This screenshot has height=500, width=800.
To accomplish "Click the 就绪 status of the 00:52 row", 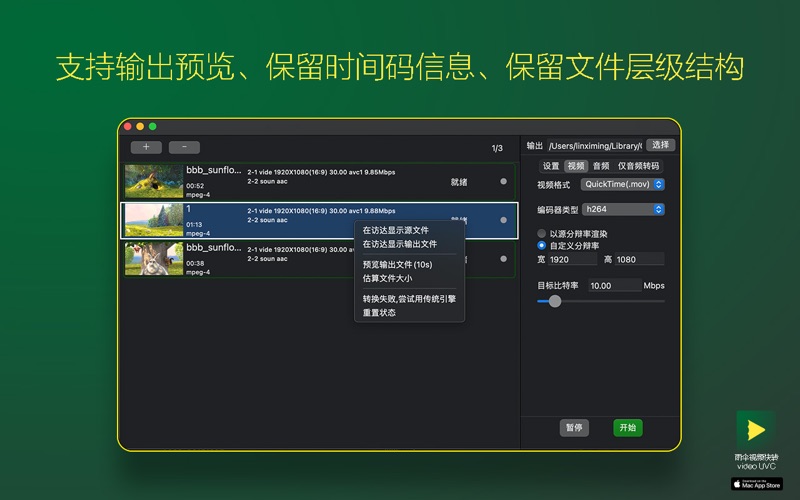I will pyautogui.click(x=459, y=182).
